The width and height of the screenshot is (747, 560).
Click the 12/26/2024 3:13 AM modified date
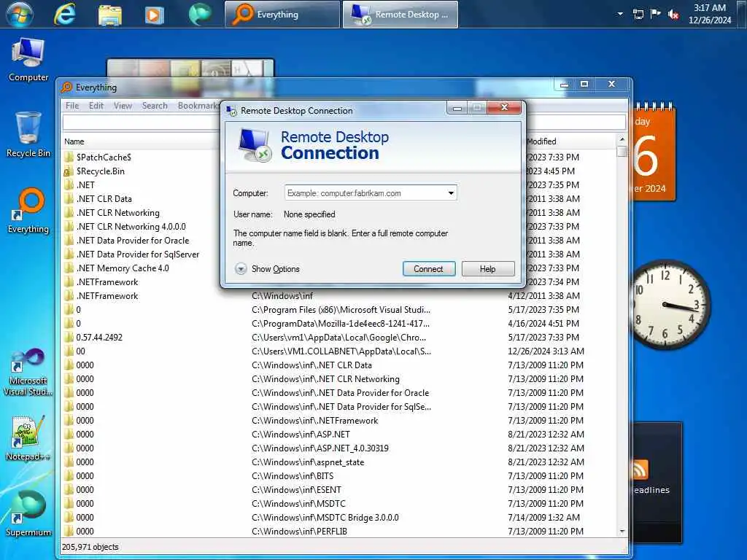546,351
